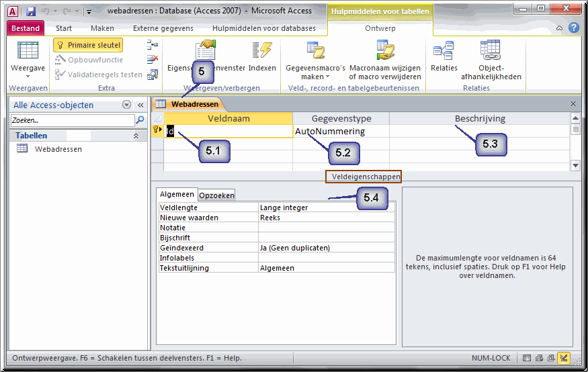Switch to Datasheet view from status bar
588x372 pixels.
click(527, 358)
